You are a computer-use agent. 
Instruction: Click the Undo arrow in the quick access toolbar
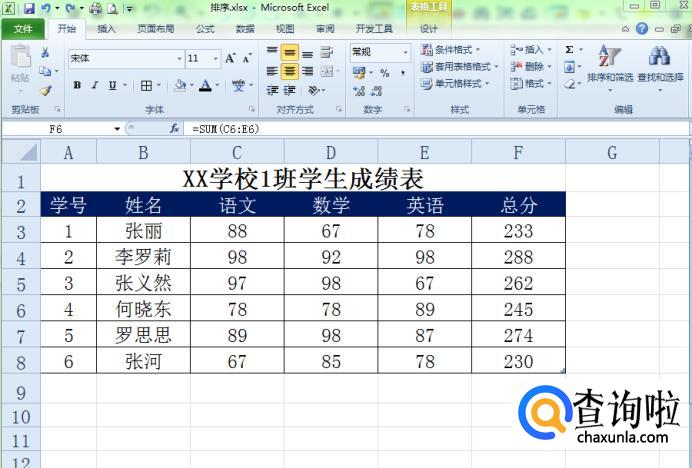pyautogui.click(x=46, y=8)
